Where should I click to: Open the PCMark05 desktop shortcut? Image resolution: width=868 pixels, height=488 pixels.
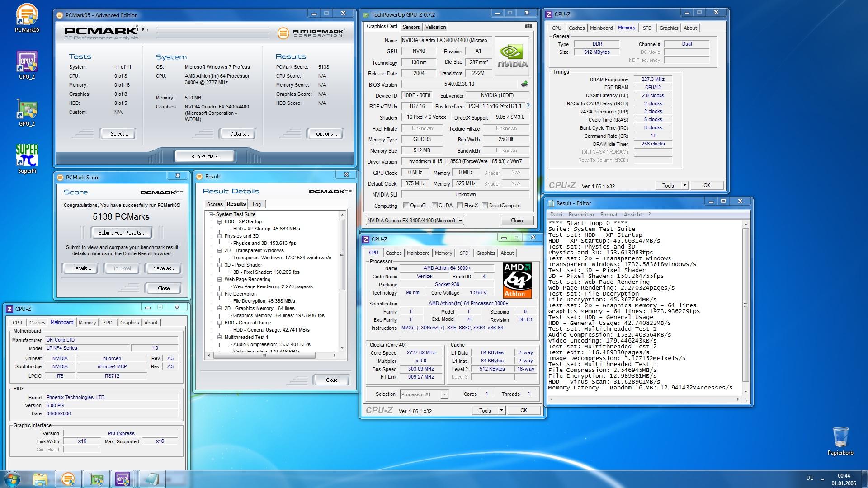[27, 18]
